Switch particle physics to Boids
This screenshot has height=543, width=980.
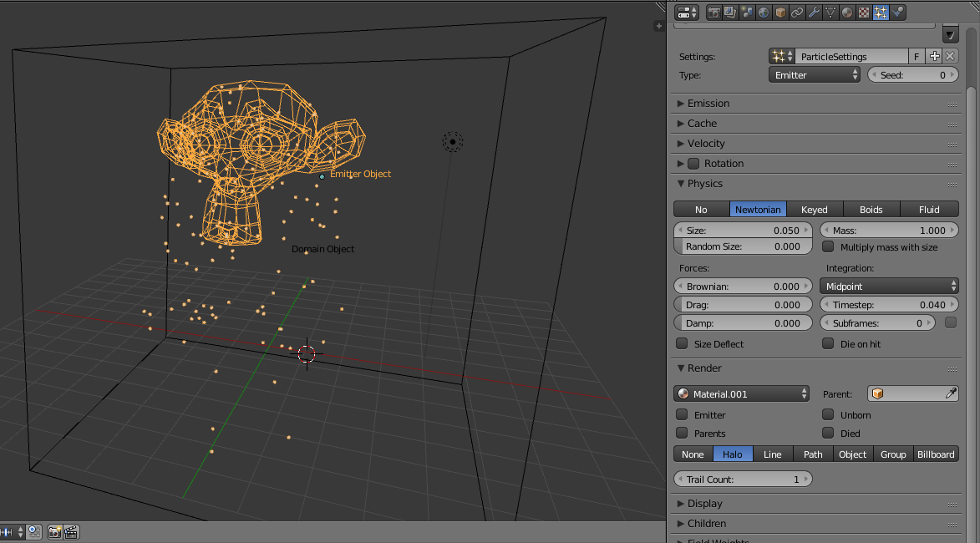(x=871, y=209)
